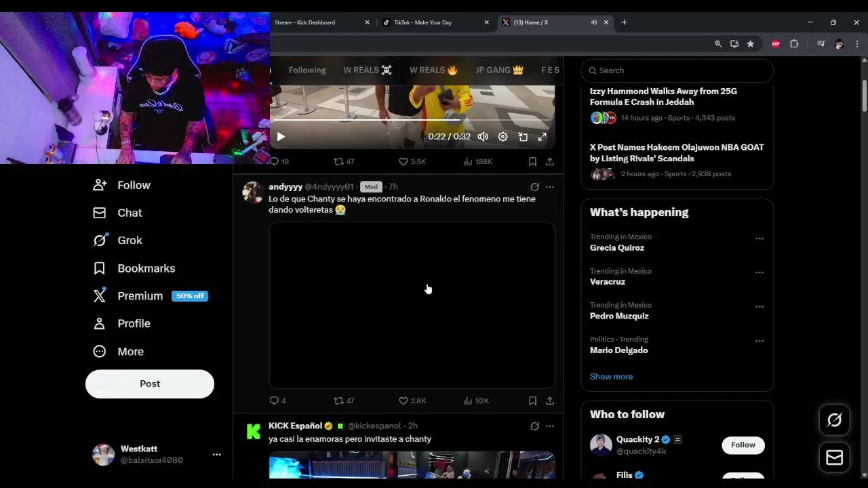Open Grok in sidebar
The width and height of the screenshot is (868, 488).
(x=118, y=241)
